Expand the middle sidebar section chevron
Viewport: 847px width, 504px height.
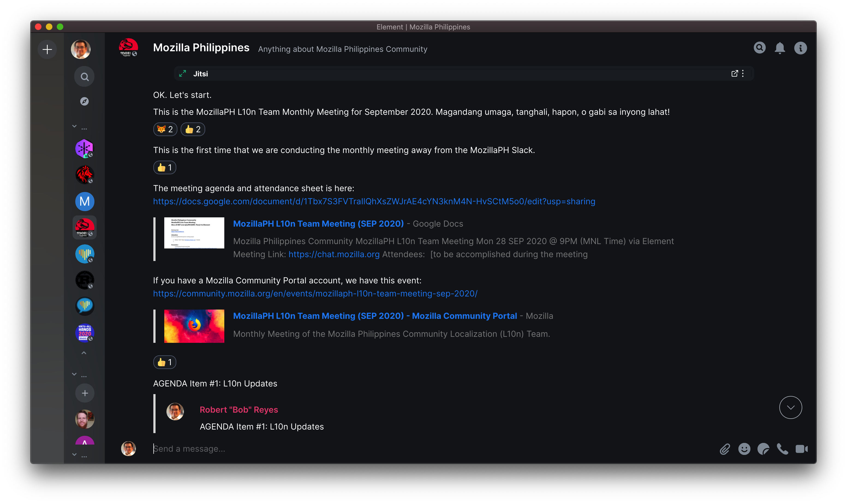tap(74, 374)
